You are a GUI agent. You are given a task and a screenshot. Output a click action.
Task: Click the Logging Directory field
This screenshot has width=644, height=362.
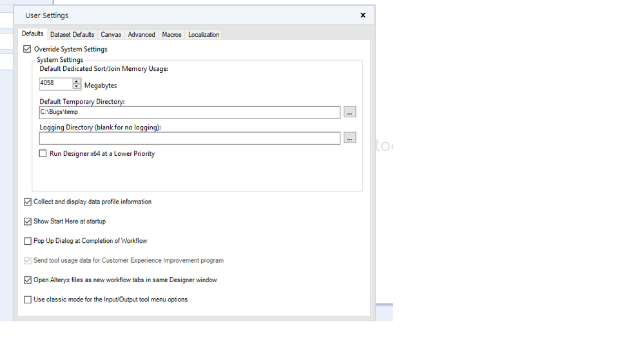tap(190, 138)
